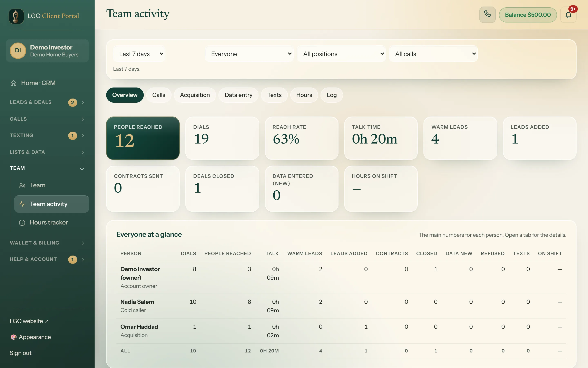
Task: Click the Appearance palette icon
Action: pyautogui.click(x=14, y=337)
